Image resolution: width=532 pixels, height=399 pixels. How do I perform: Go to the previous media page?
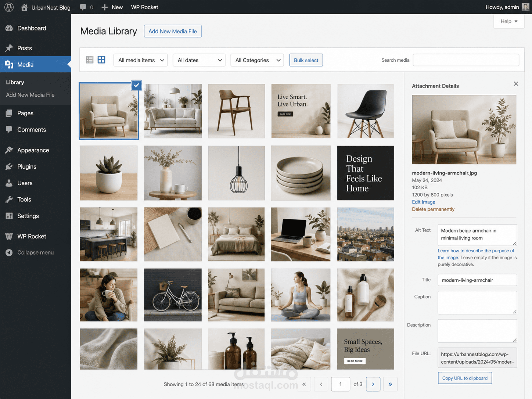[x=321, y=384]
